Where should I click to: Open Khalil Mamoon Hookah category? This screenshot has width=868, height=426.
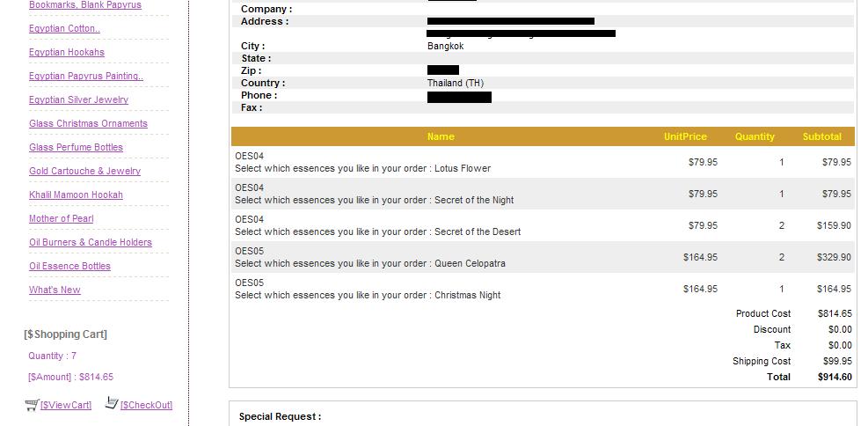click(x=76, y=195)
